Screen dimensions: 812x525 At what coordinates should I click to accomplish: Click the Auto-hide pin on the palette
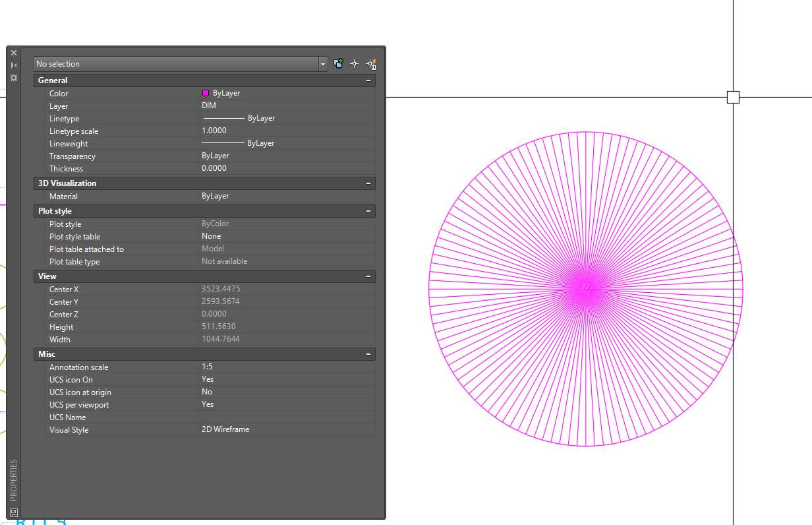point(13,65)
